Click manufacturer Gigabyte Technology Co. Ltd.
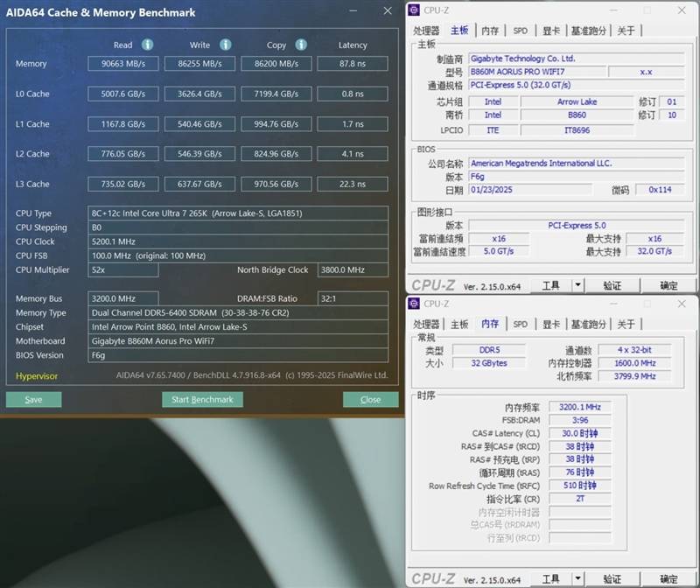This screenshot has width=700, height=588. [x=577, y=59]
